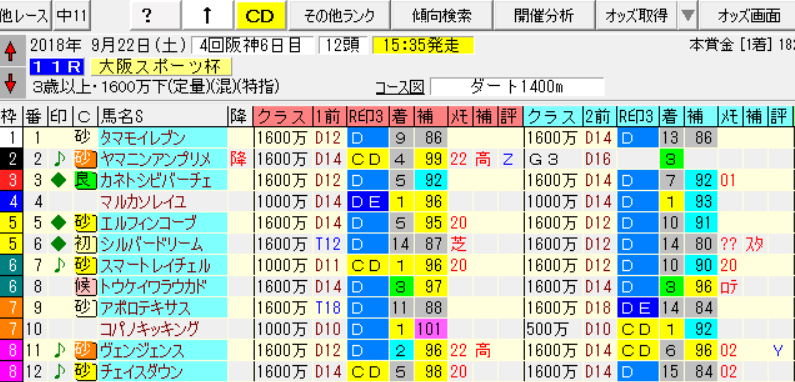Click the blue DE rank cell for マルカソレイユ
The width and height of the screenshot is (795, 382).
(x=368, y=202)
